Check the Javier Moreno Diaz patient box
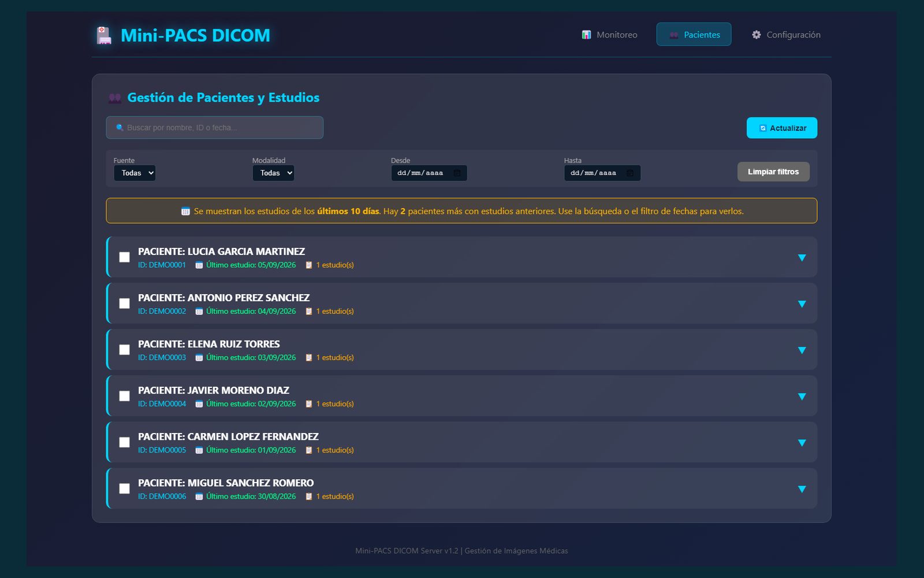 pyautogui.click(x=124, y=396)
